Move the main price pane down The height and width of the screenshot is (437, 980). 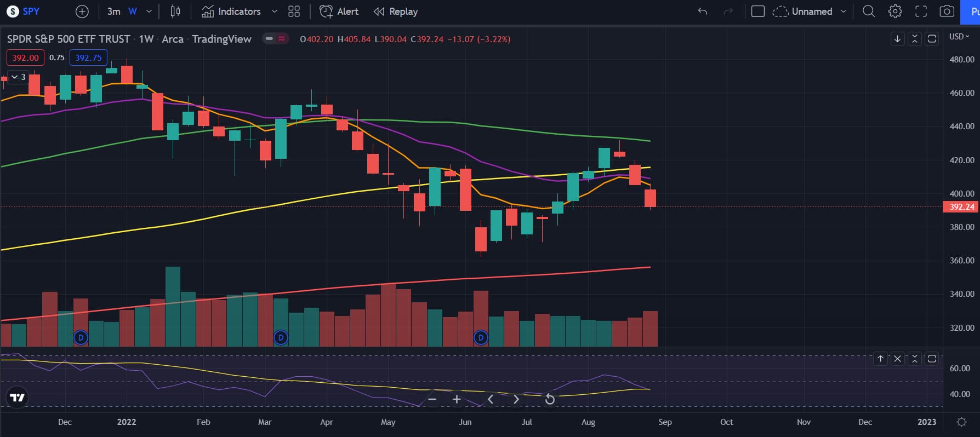coord(897,39)
